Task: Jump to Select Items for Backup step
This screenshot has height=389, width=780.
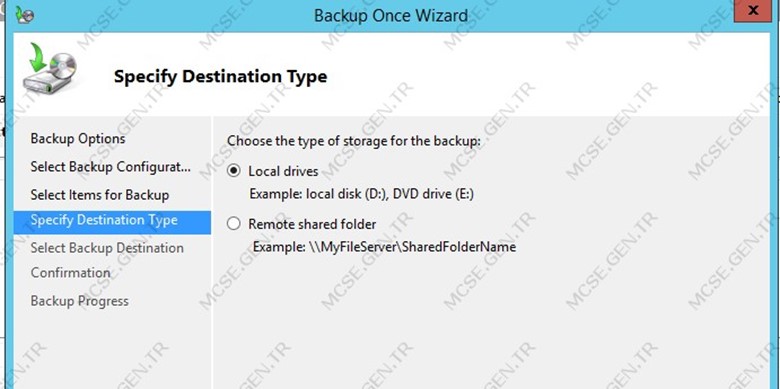Action: (99, 194)
